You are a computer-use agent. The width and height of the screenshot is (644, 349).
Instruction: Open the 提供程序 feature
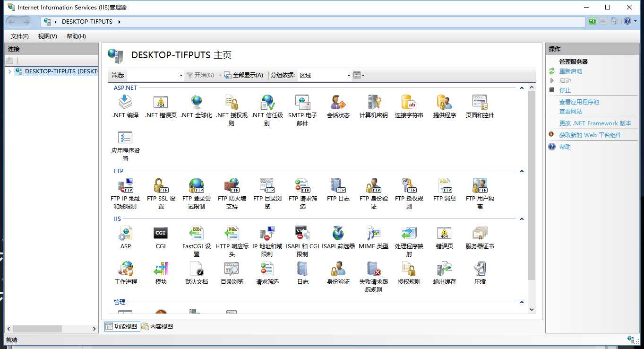[444, 103]
